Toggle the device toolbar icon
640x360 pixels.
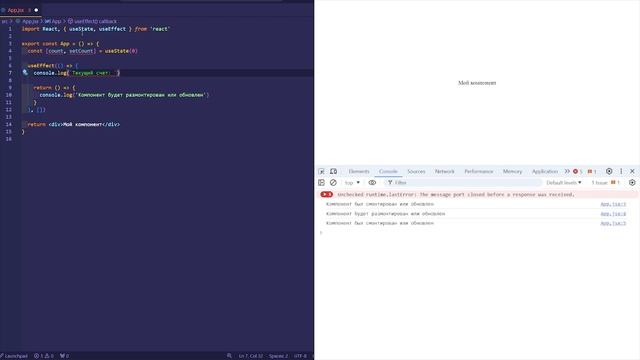(x=333, y=171)
